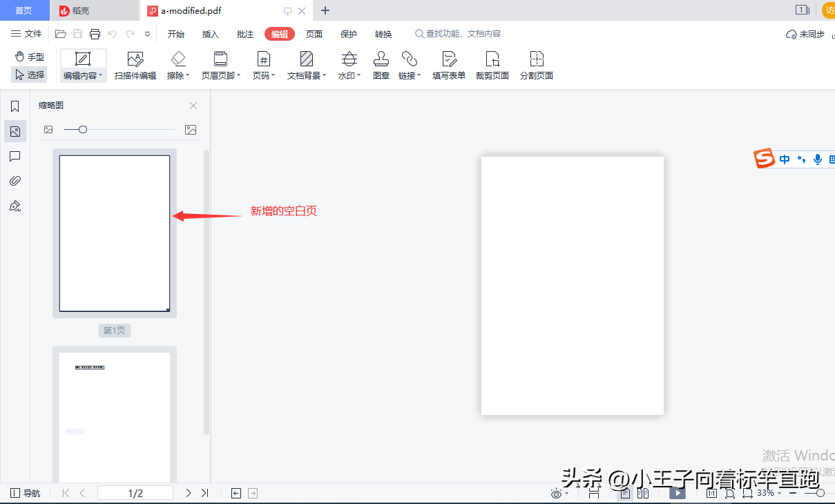
Task: Expand the quick access toolbar dropdown
Action: coord(147,34)
